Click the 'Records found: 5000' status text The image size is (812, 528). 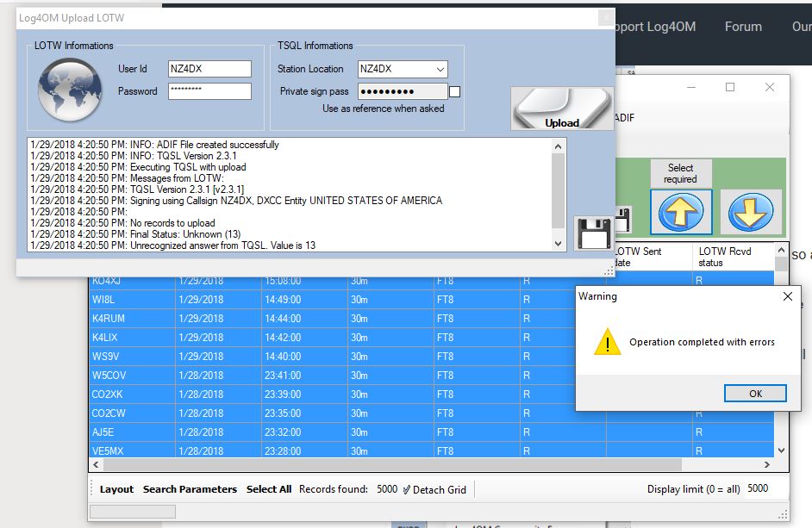click(x=348, y=489)
